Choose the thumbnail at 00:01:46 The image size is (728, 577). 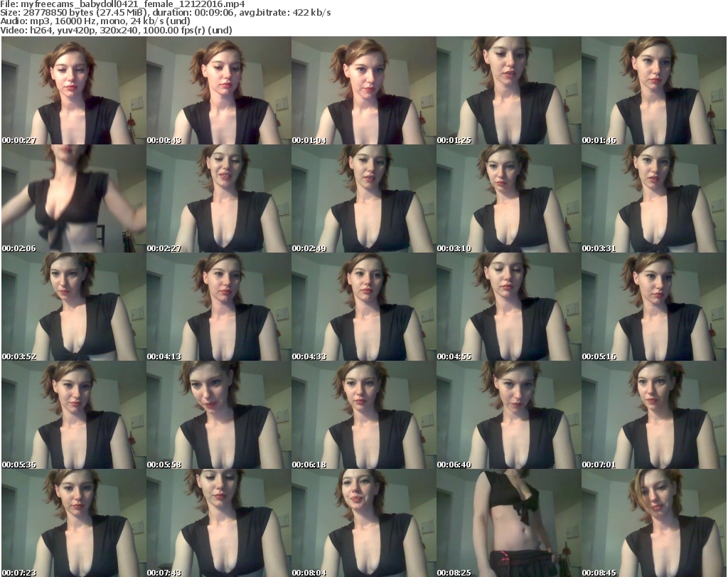[x=654, y=90]
